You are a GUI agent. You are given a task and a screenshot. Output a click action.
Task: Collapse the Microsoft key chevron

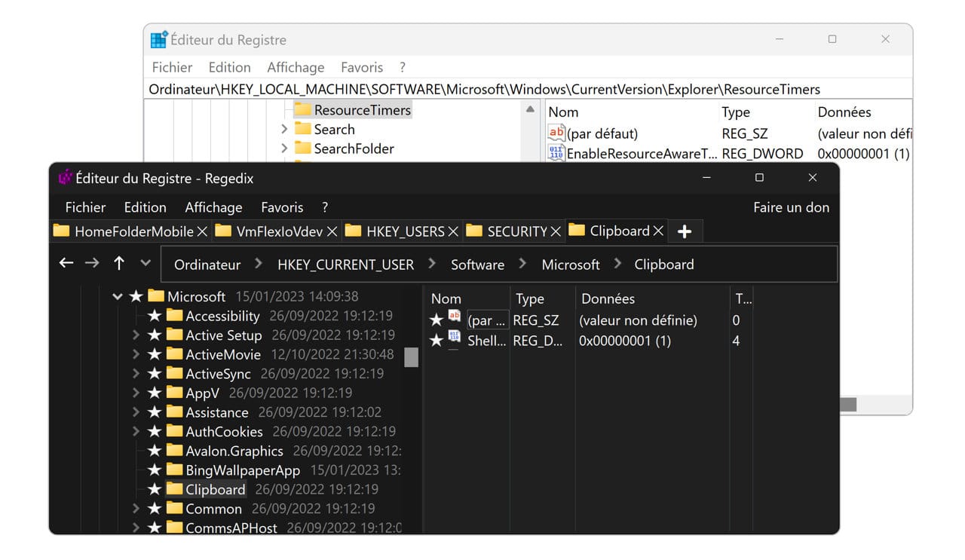tap(118, 296)
